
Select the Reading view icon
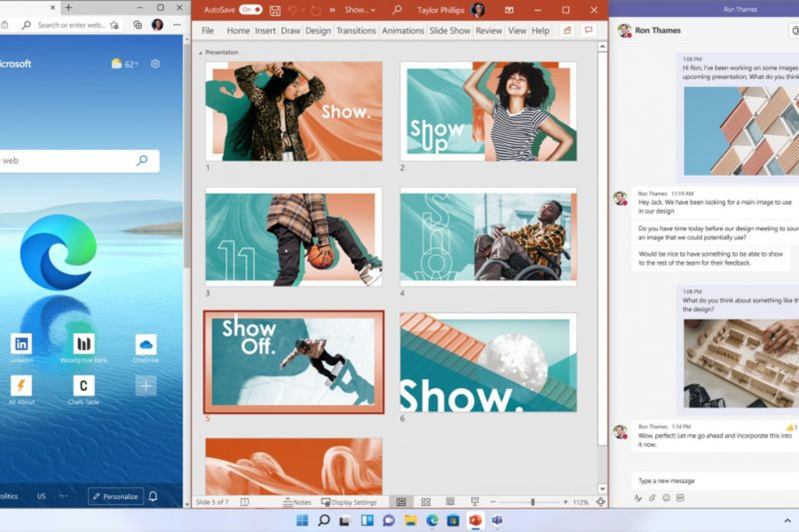click(450, 501)
